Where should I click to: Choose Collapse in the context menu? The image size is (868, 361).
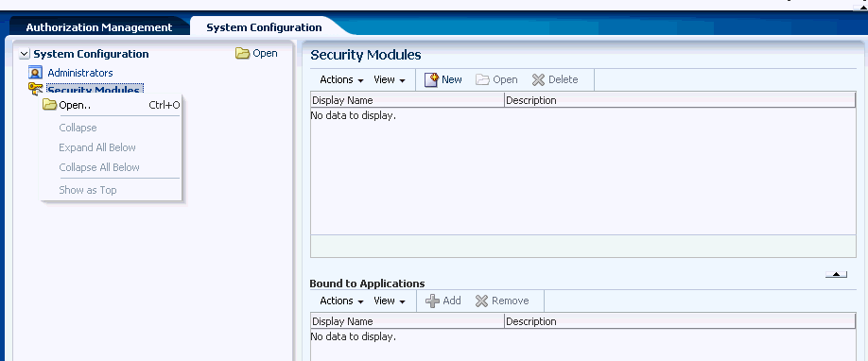click(x=78, y=128)
